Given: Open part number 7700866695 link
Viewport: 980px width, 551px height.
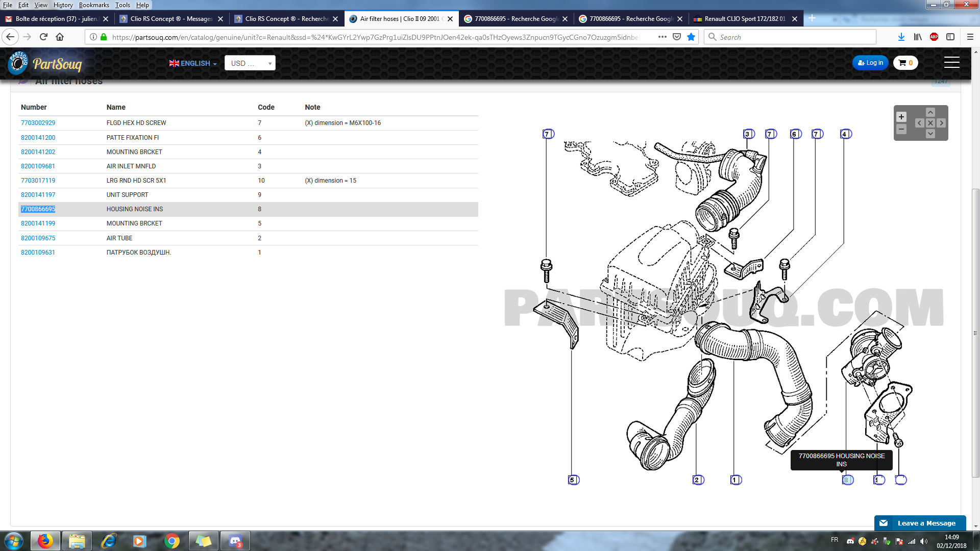Looking at the screenshot, I should pos(38,209).
